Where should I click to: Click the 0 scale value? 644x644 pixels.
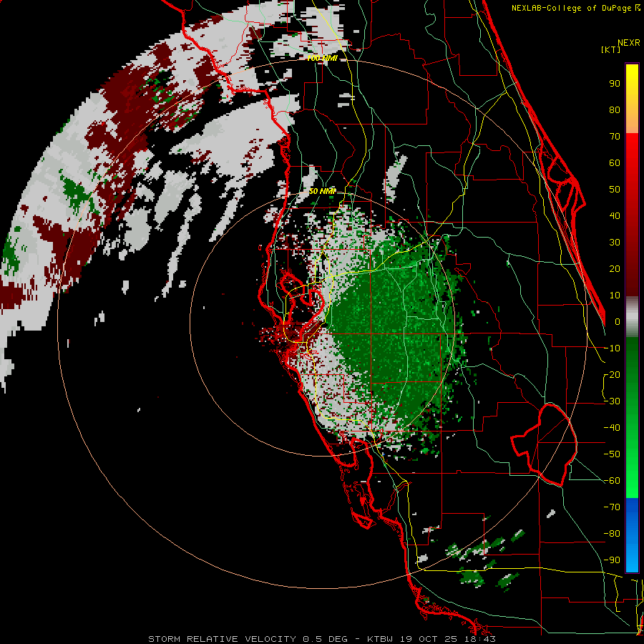point(618,322)
